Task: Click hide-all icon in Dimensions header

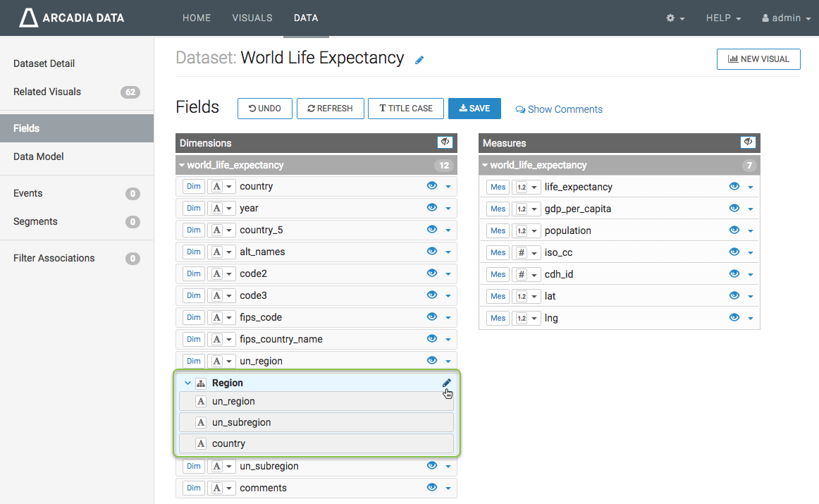Action: [x=445, y=142]
